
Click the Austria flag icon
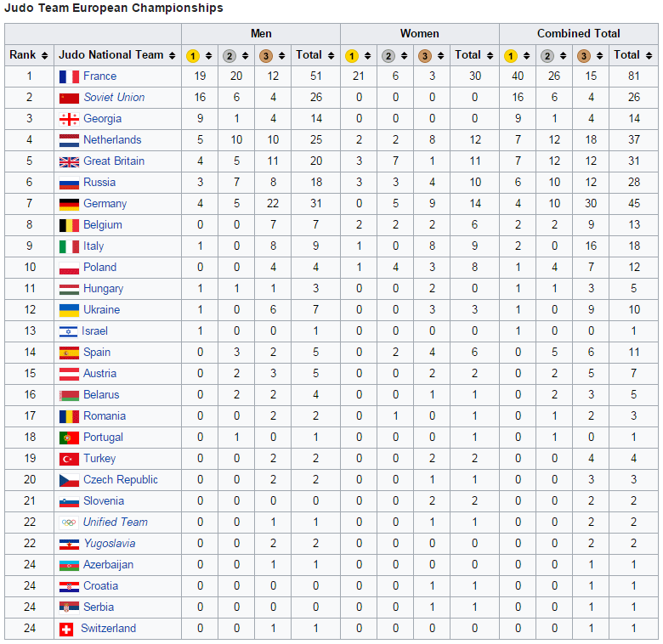(69, 374)
